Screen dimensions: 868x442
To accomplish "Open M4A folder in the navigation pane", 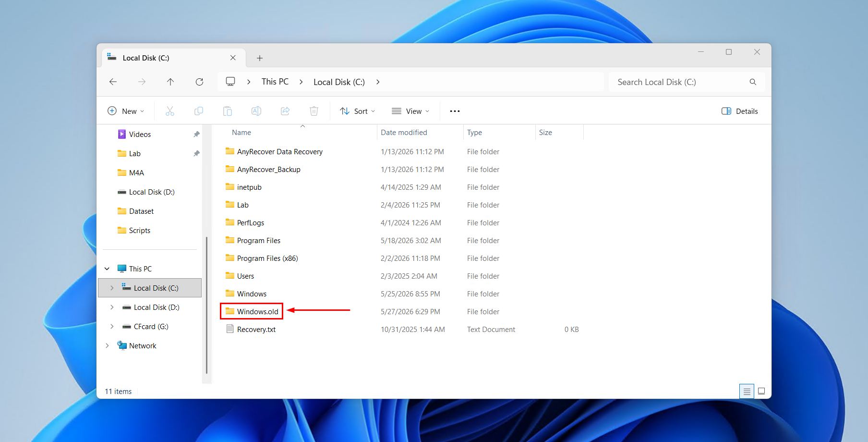I will [136, 173].
